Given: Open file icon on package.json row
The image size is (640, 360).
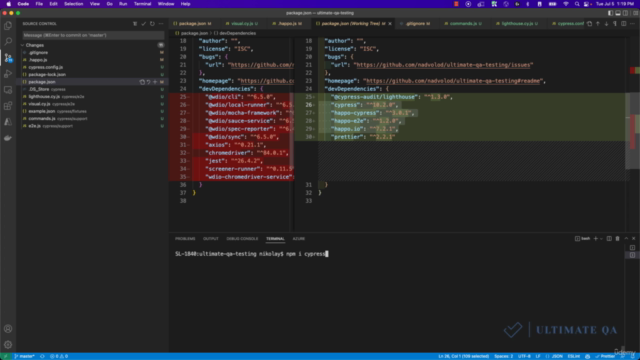Looking at the screenshot, I should 142,82.
